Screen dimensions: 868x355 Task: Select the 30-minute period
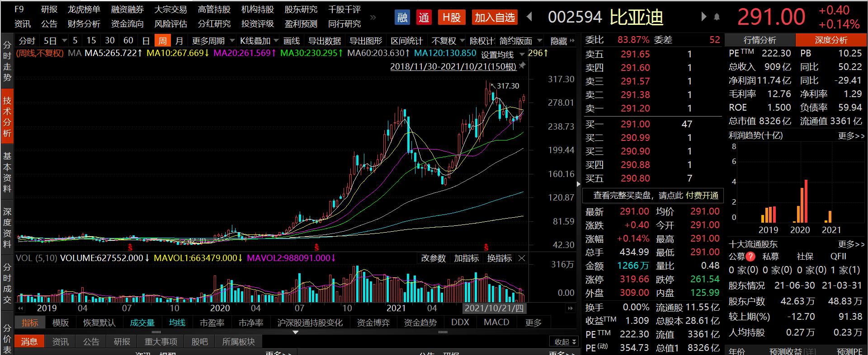tap(110, 41)
